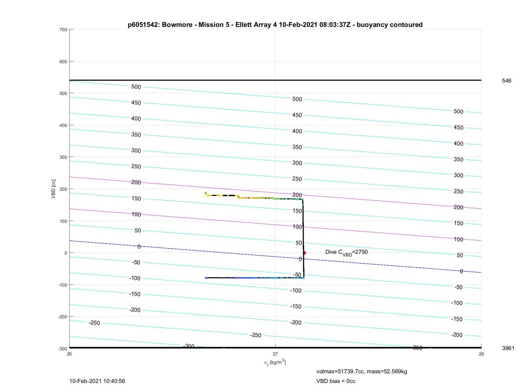Click the '546' label right of the plot
Viewport: 532px width, 392px height.
pyautogui.click(x=507, y=81)
